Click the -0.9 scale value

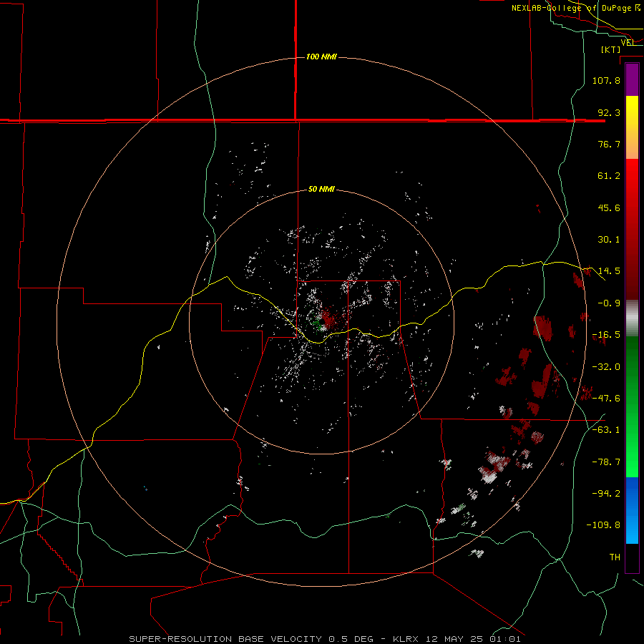click(609, 303)
